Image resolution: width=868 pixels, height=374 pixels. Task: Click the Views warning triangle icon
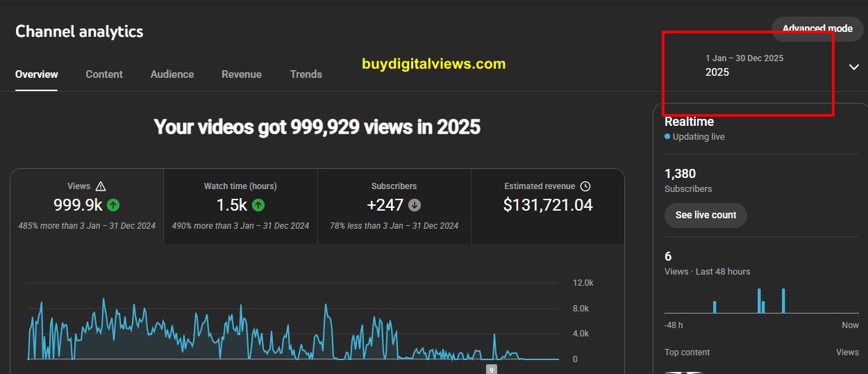click(101, 186)
